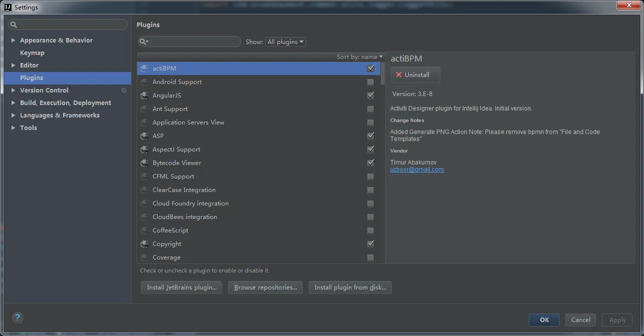Enable the Android Support checkbox
Viewport: 644px width, 336px height.
tap(370, 82)
